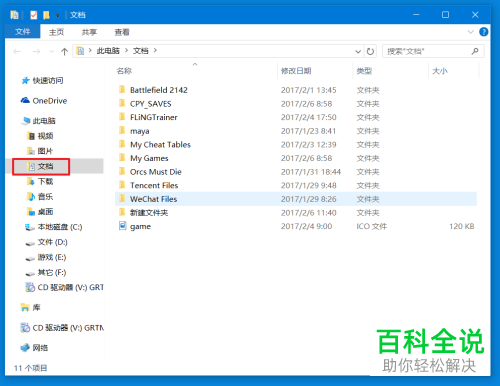
Task: Go up one folder level with the up arrow
Action: pos(64,51)
